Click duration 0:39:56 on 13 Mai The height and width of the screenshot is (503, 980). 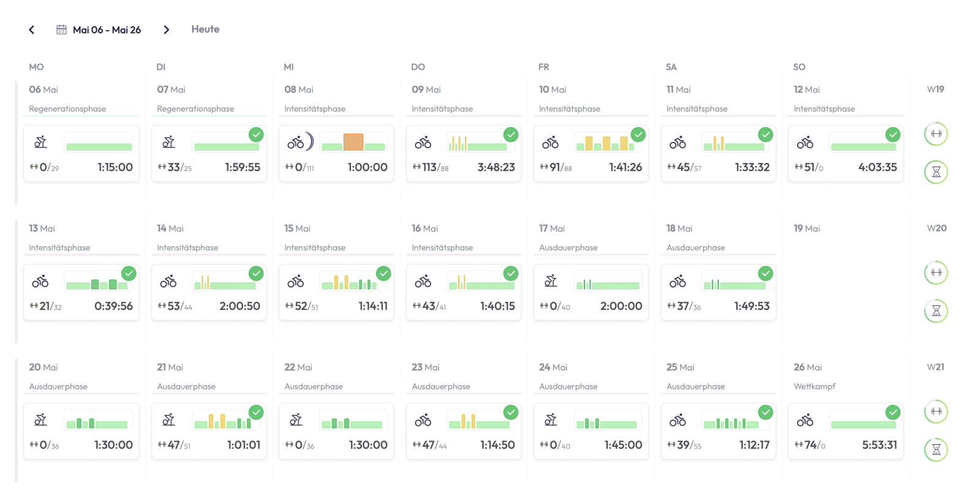(x=113, y=306)
